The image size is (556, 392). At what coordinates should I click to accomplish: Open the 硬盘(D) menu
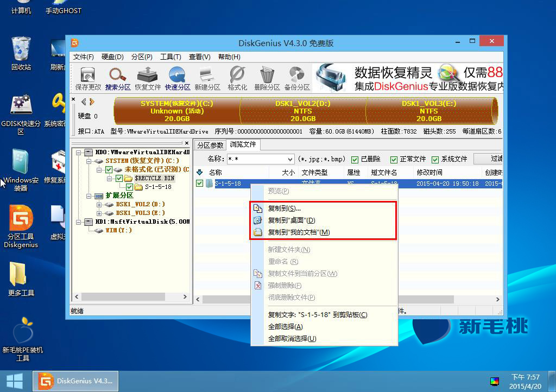point(112,57)
